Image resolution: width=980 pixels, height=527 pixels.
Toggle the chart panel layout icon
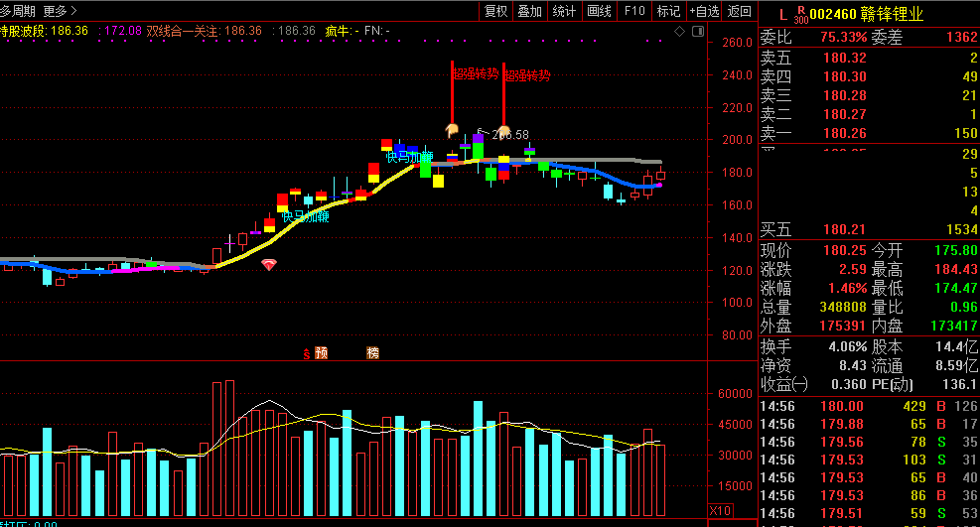pos(698,31)
